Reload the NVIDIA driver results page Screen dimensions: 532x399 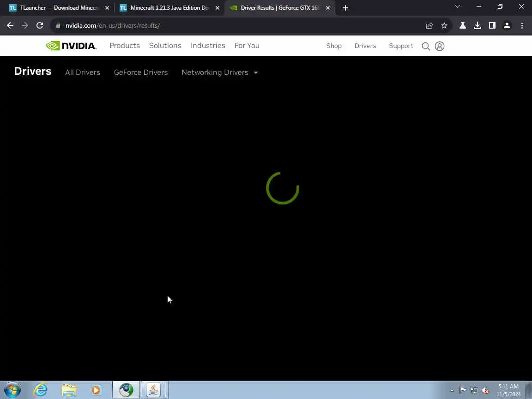40,25
